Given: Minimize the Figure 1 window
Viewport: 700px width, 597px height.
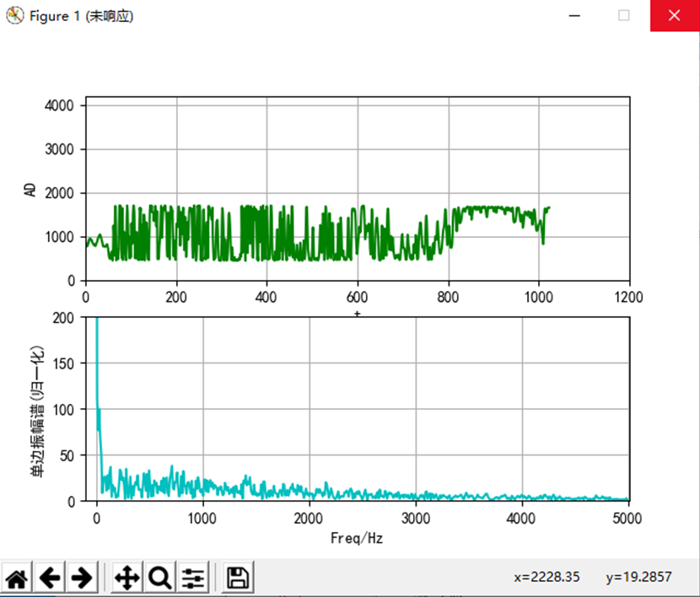Looking at the screenshot, I should coord(574,16).
